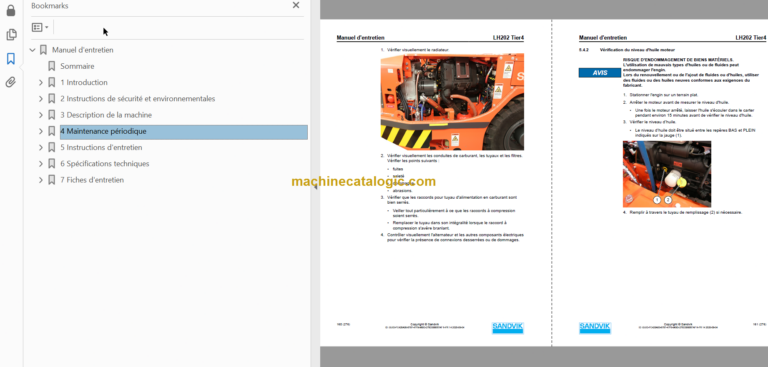
Task: Click the oil dipstick photo on right page
Action: (x=667, y=174)
